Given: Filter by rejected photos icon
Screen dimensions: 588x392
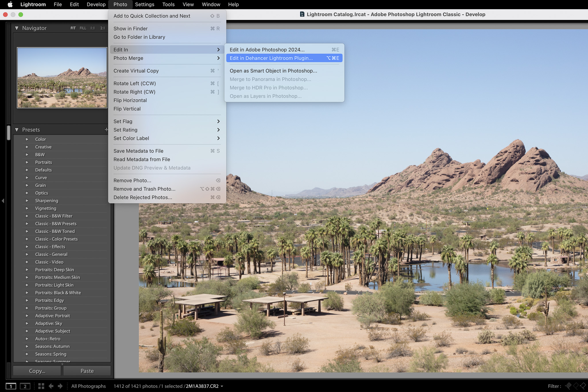Looking at the screenshot, I should (x=583, y=386).
